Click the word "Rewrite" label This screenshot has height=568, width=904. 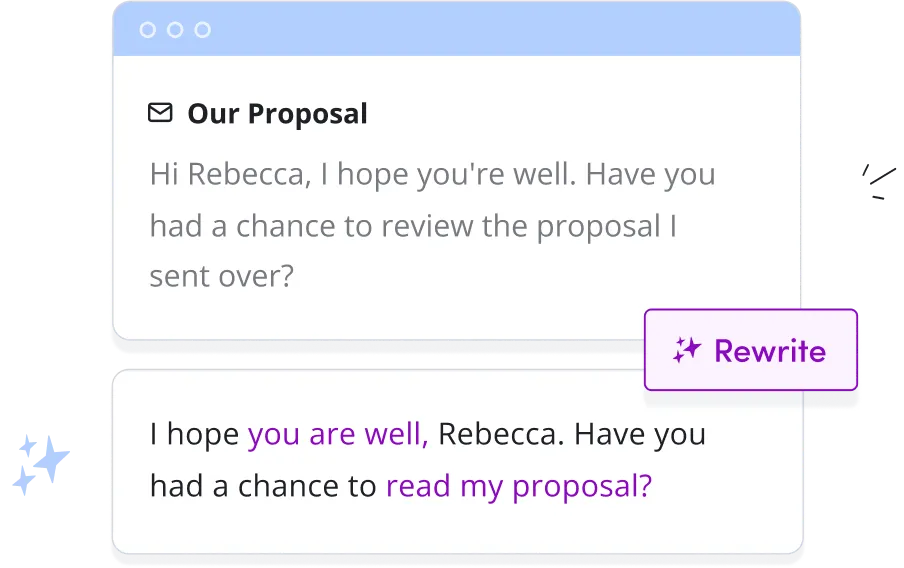pyautogui.click(x=770, y=351)
